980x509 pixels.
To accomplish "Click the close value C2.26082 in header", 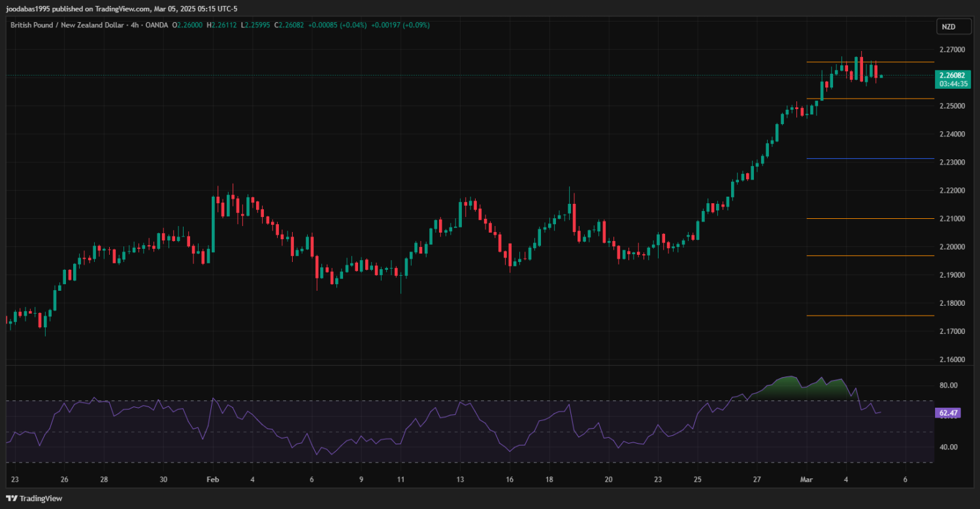I will 289,25.
